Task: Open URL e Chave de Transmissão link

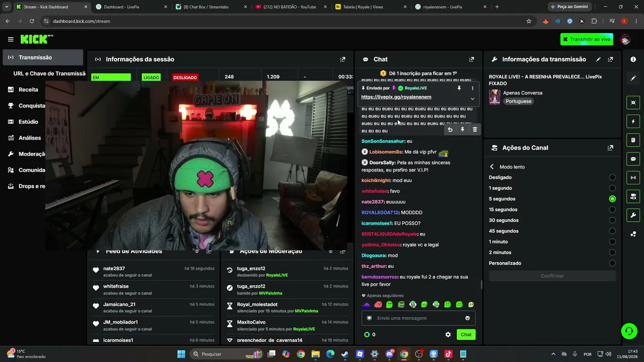Action: pos(49,73)
